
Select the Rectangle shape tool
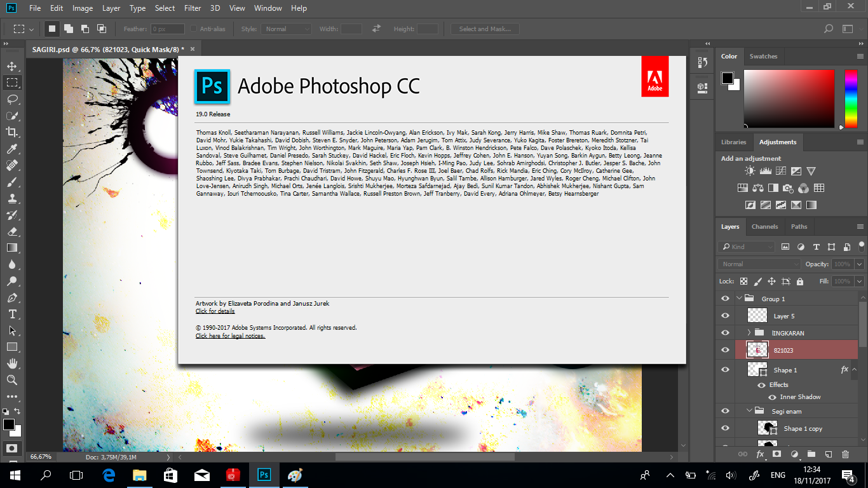(11, 347)
